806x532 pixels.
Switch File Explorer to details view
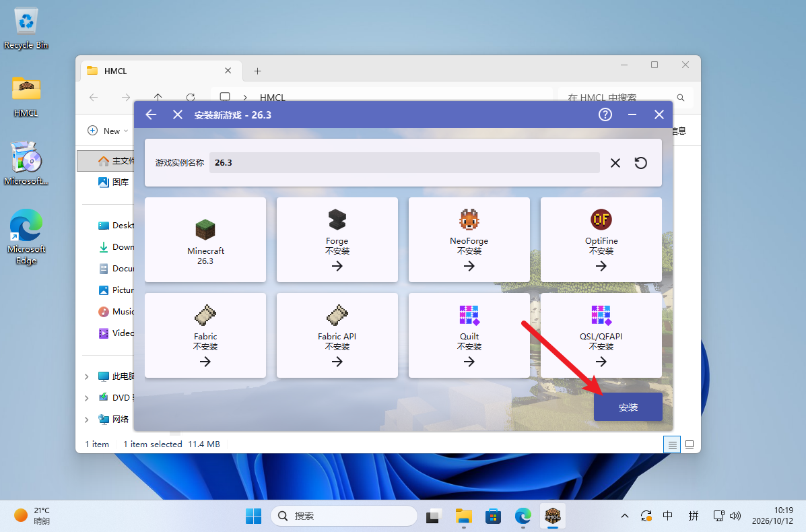pyautogui.click(x=673, y=444)
